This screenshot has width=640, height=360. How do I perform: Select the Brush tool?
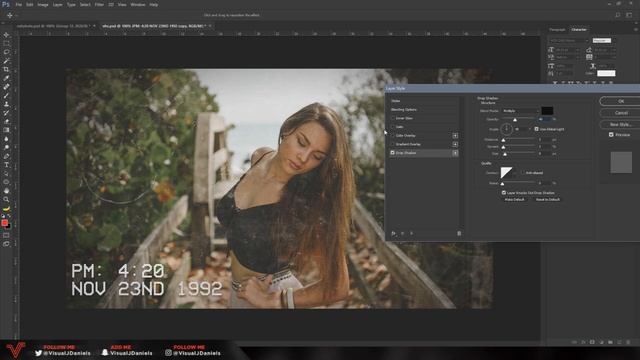6,96
